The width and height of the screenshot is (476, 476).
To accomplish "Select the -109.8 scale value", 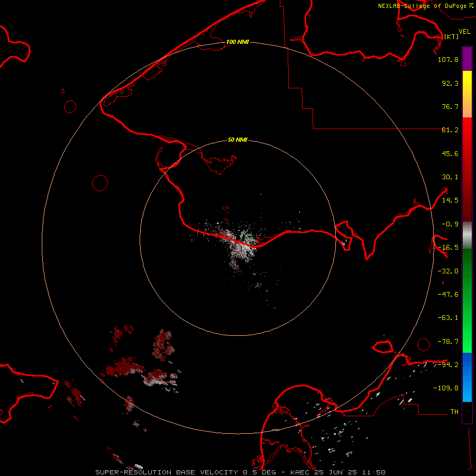I will click(446, 388).
